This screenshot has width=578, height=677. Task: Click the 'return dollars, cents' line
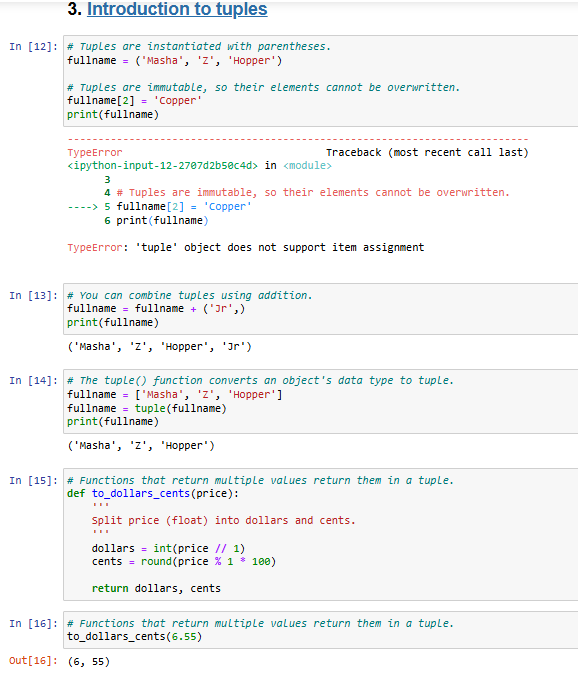[x=156, y=588]
